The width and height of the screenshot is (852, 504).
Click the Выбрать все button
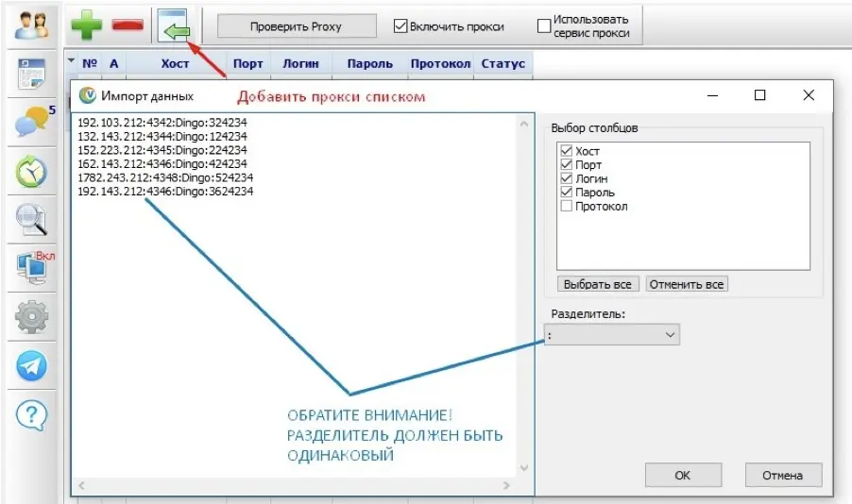[x=599, y=284]
